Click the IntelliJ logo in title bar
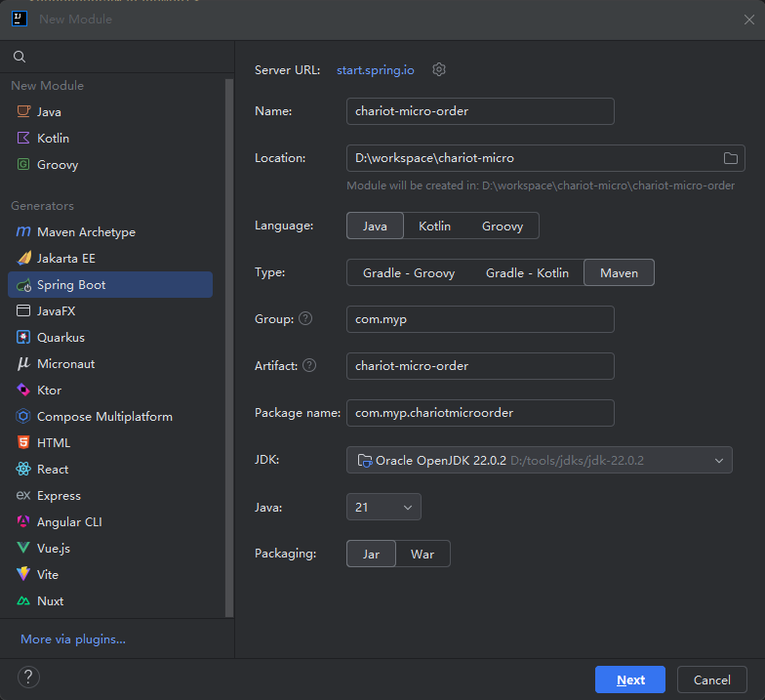The image size is (765, 700). pyautogui.click(x=20, y=20)
